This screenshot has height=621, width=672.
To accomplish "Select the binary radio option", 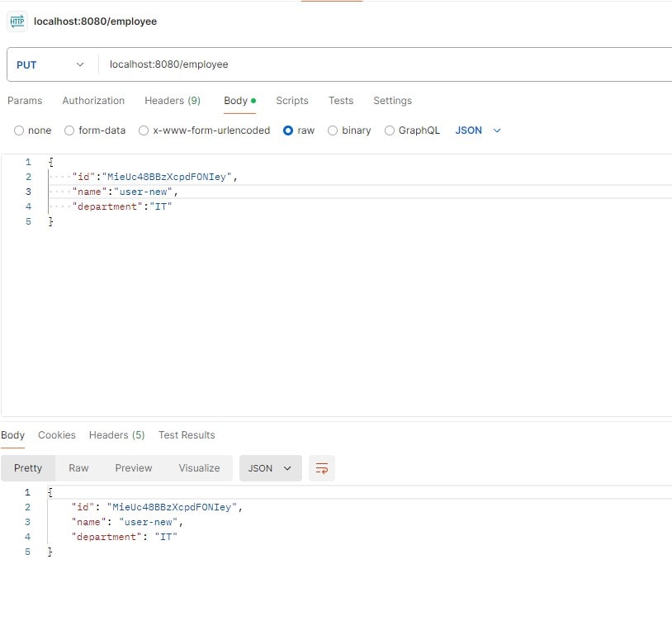I will (x=333, y=130).
